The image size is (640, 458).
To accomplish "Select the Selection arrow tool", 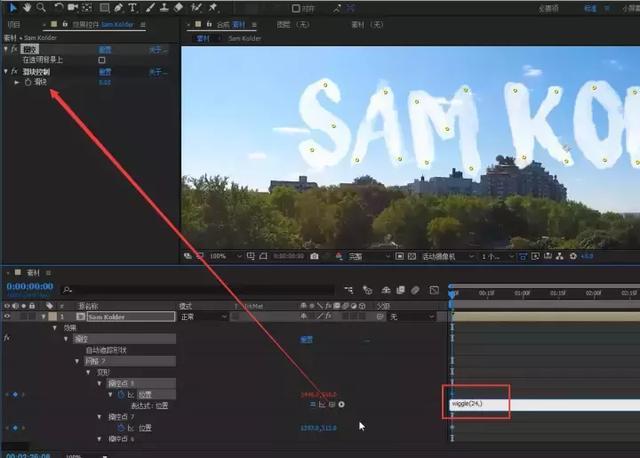I will [11, 7].
